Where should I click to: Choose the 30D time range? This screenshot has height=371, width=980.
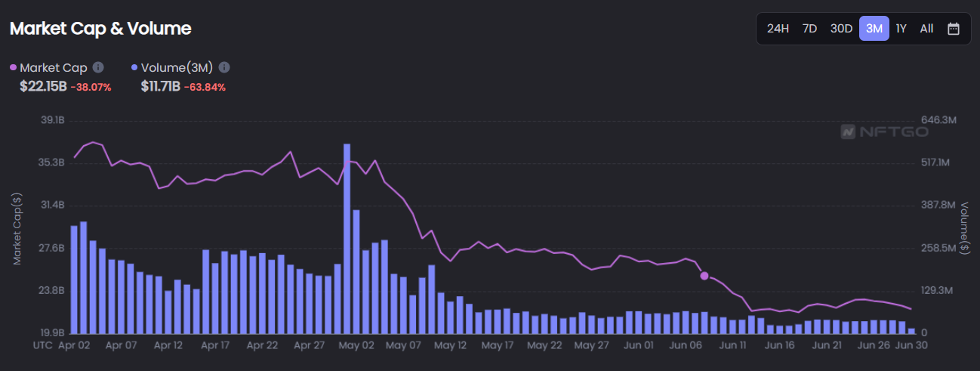[x=841, y=29]
